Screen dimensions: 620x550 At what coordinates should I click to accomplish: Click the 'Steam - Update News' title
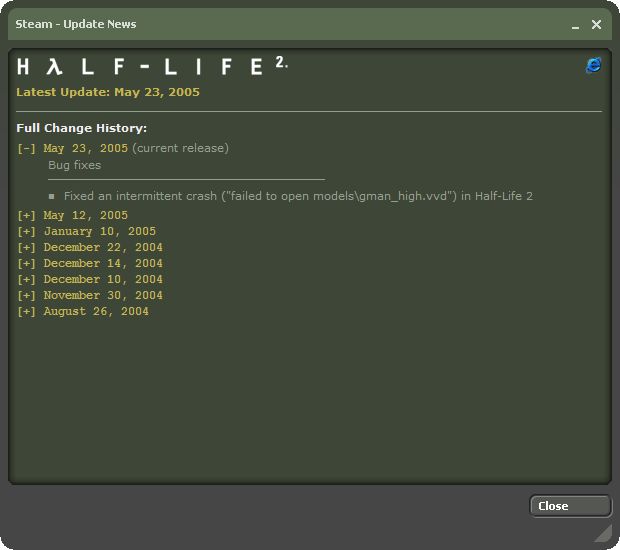coord(76,24)
